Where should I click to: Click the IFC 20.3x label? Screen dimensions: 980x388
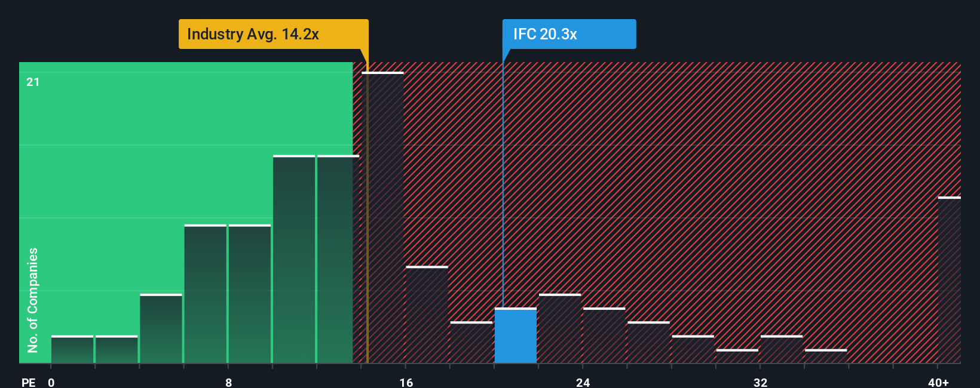(569, 34)
